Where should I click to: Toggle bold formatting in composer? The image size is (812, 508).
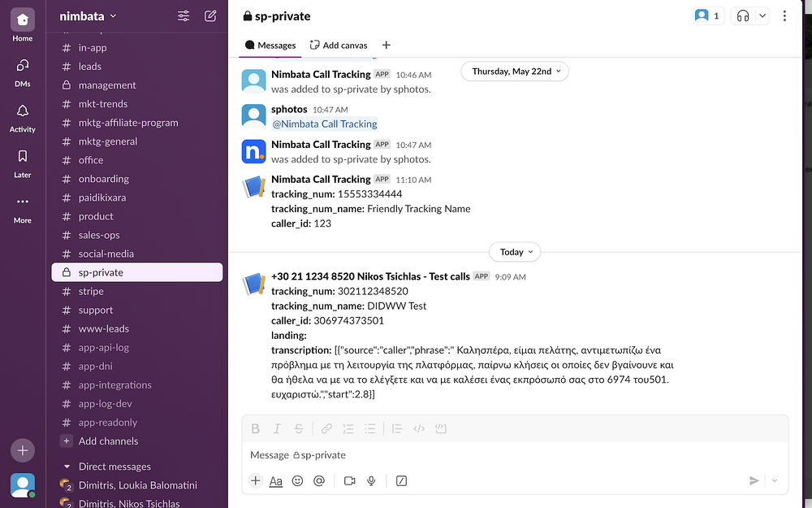(x=255, y=428)
